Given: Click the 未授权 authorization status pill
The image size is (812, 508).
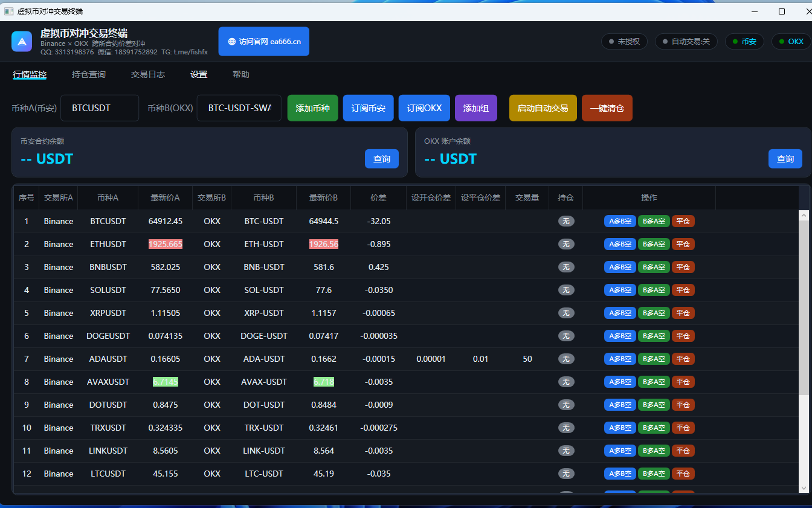Looking at the screenshot, I should [625, 42].
